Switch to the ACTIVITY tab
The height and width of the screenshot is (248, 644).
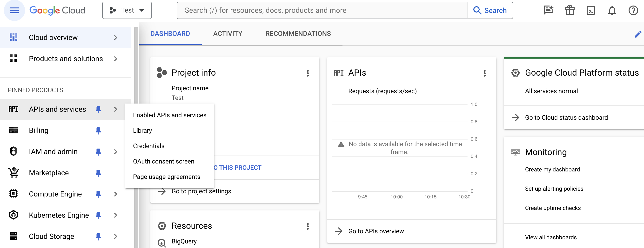228,33
